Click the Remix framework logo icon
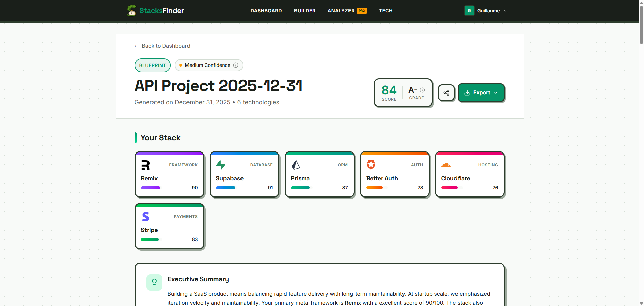 [x=145, y=165]
